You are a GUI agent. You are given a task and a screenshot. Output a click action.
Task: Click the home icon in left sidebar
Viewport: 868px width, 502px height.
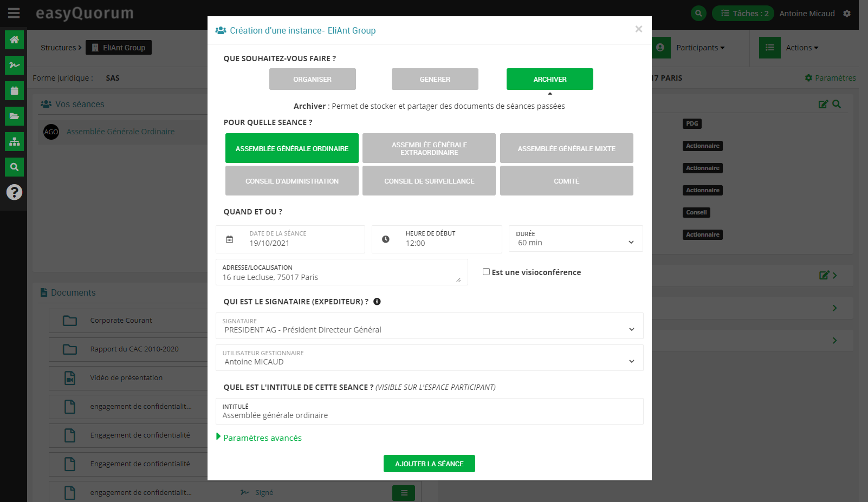14,40
